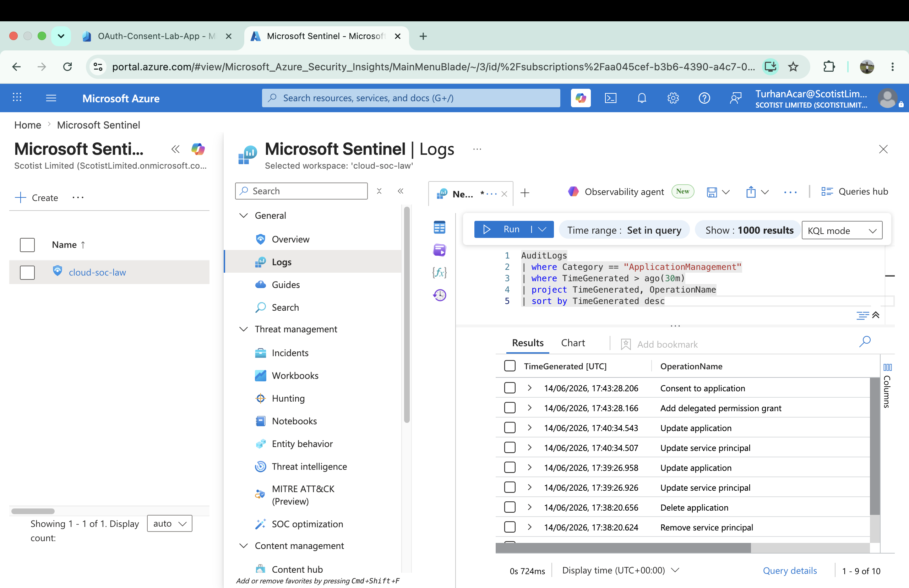The width and height of the screenshot is (909, 588).
Task: Open the notifications bell
Action: (642, 98)
